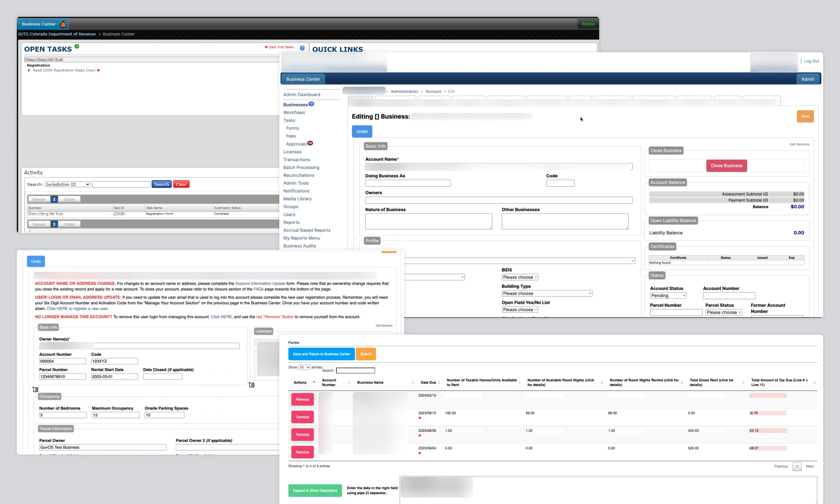840x504 pixels.
Task: Click the sort arrow beside Actions column header
Action: (314, 382)
